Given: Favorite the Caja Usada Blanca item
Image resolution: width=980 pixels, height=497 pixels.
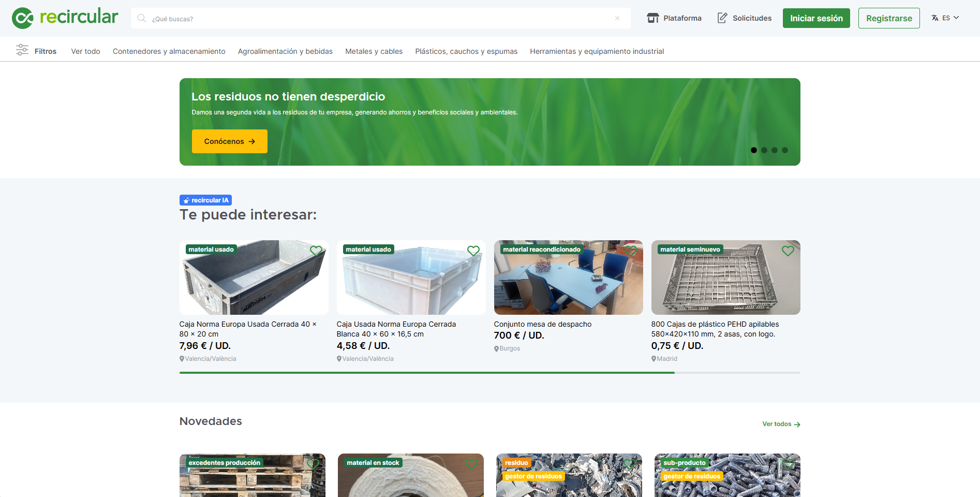Looking at the screenshot, I should point(473,251).
